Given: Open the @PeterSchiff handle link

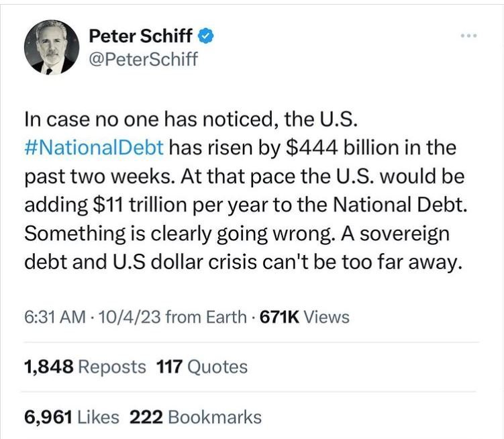Looking at the screenshot, I should click(x=143, y=59).
